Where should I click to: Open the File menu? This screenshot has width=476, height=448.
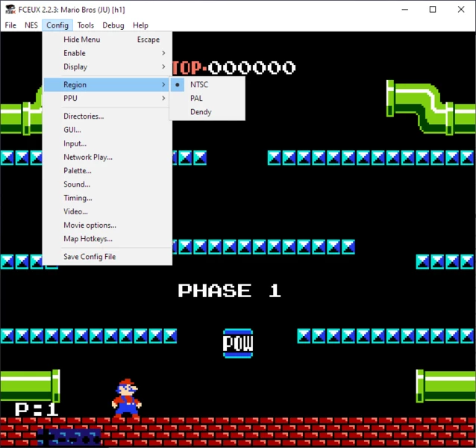[x=10, y=25]
